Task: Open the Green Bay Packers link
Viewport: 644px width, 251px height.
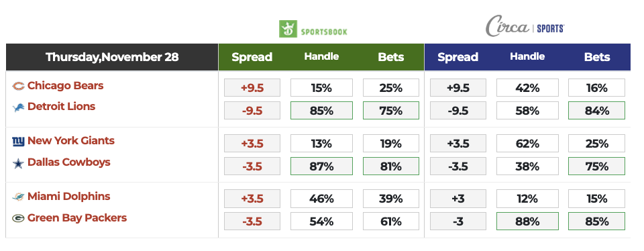Action: coord(77,217)
